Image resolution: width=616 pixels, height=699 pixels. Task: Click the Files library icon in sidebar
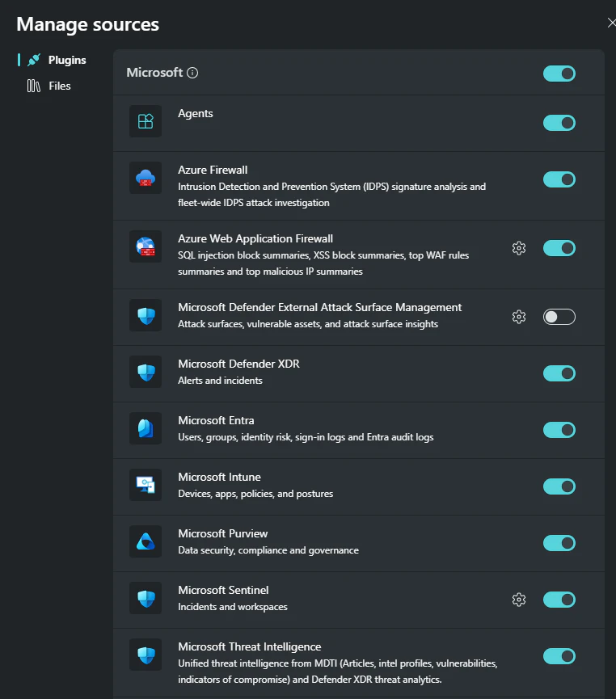pos(33,86)
